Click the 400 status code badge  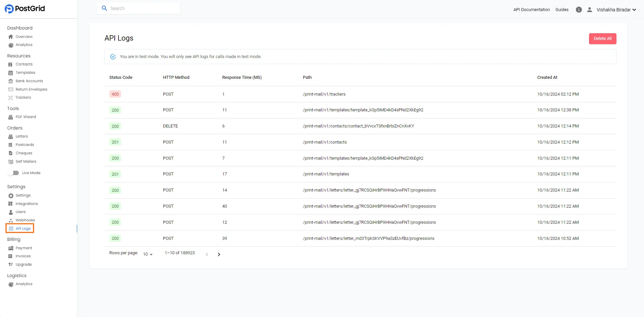point(115,94)
